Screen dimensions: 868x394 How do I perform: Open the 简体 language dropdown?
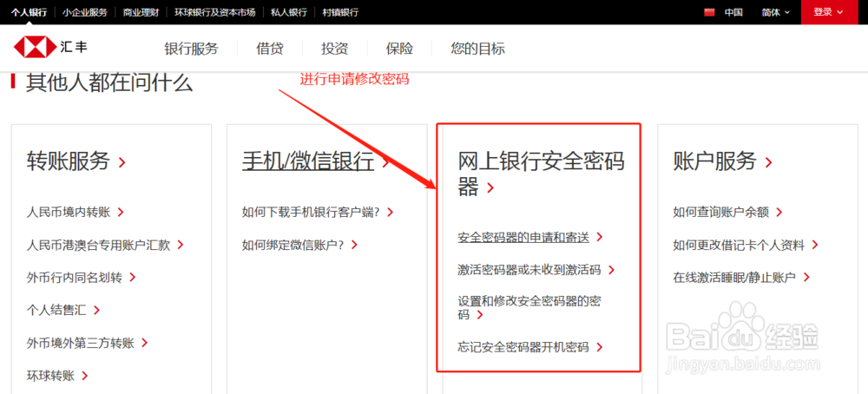click(x=775, y=12)
